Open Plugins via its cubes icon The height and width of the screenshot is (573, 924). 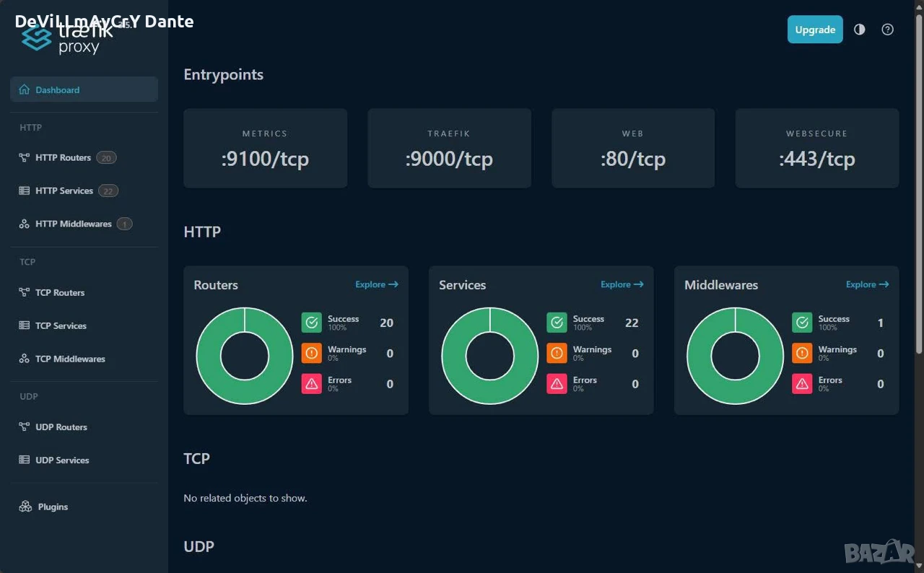point(25,507)
